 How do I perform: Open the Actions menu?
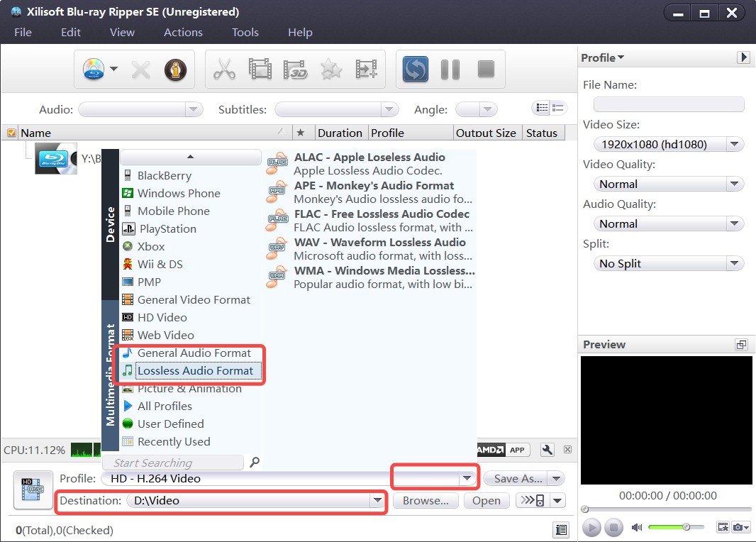[183, 33]
